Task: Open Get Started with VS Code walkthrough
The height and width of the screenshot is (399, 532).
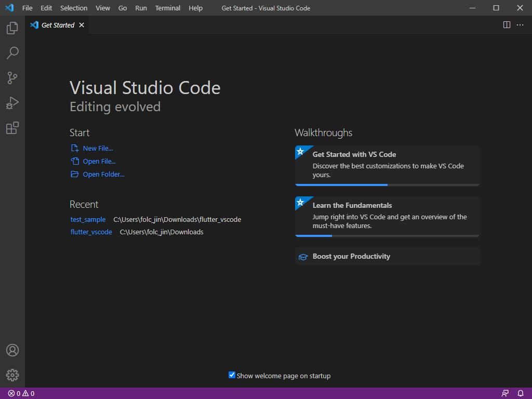Action: click(x=387, y=166)
